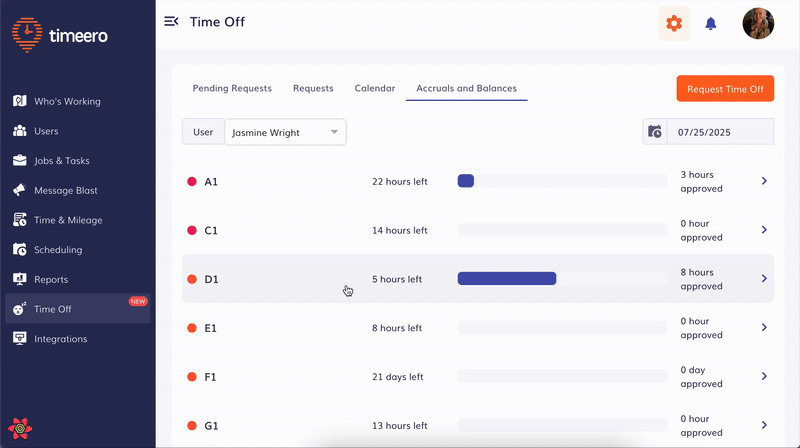Expand the D1 row details arrow
The width and height of the screenshot is (800, 448).
(x=764, y=279)
